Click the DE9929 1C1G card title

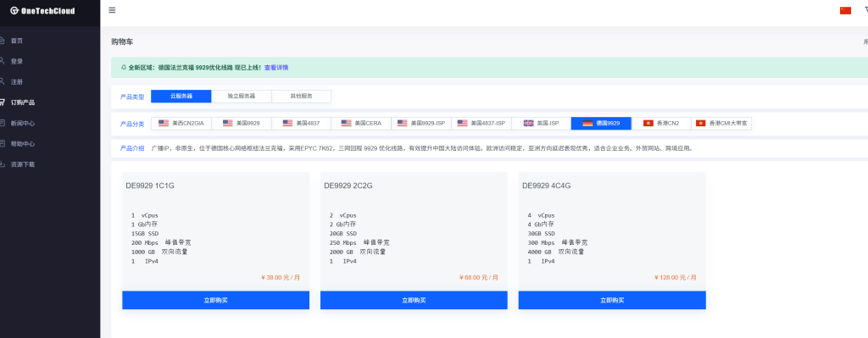coord(150,186)
